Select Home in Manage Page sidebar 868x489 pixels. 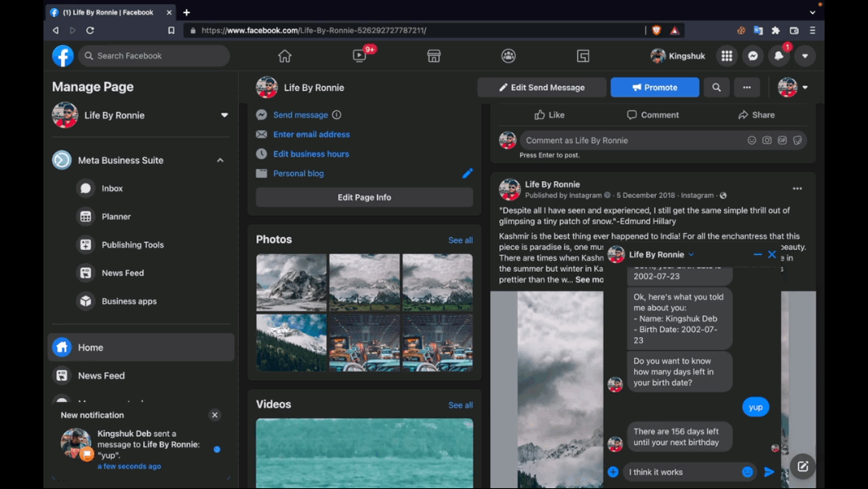pos(141,347)
